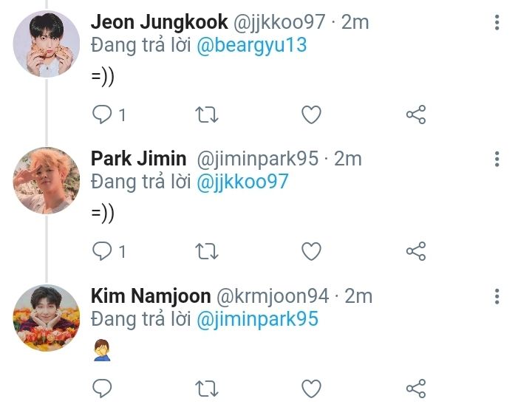Open more options on Jeon Jungkook's tweet

[x=497, y=22]
